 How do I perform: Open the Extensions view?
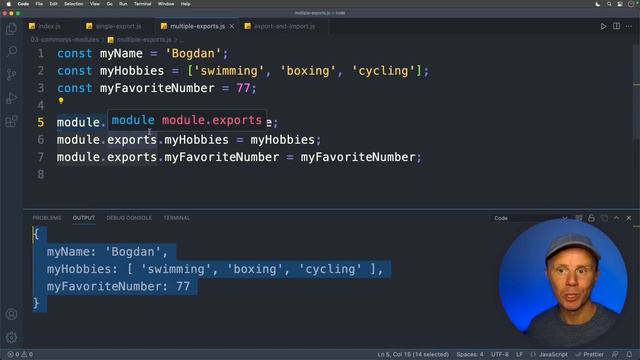click(11, 121)
